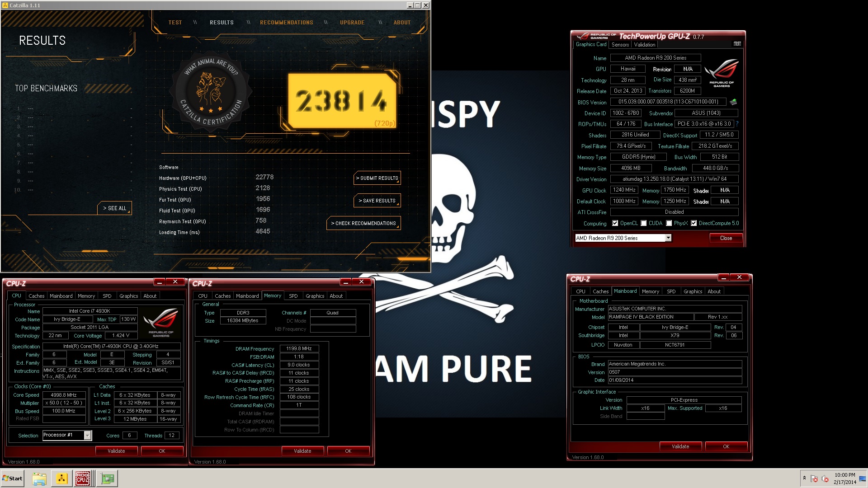The image size is (868, 488).
Task: Switch to GPU-Z graphics card taskbar icon
Action: [107, 479]
